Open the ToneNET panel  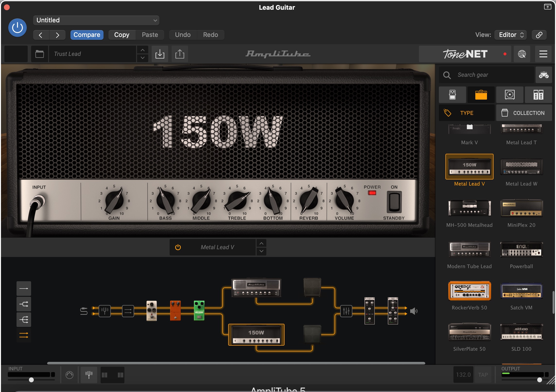tap(465, 54)
